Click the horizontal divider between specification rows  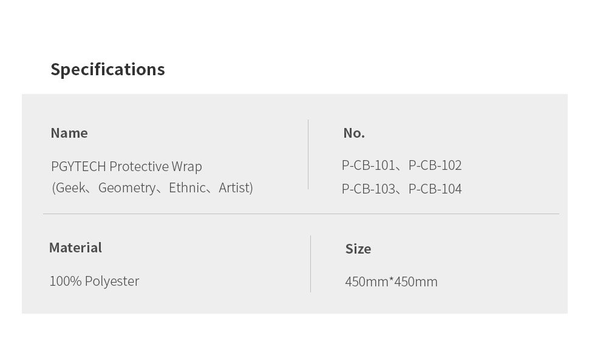pos(301,214)
